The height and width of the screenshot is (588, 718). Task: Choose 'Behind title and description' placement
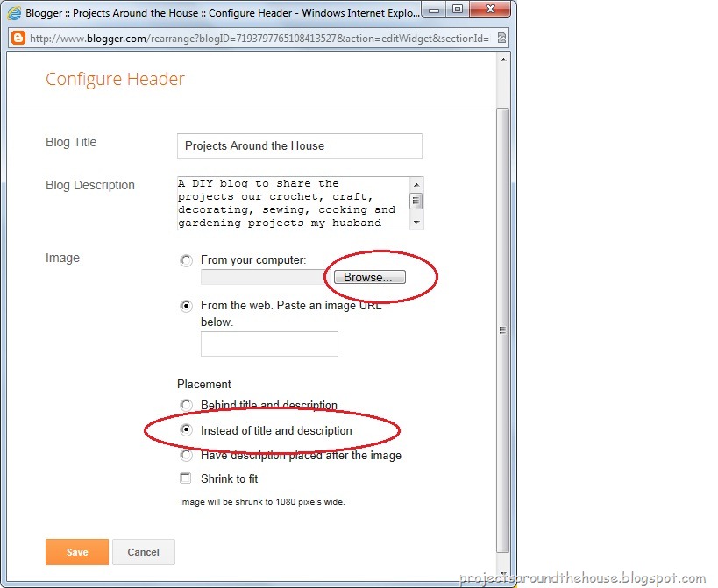186,405
